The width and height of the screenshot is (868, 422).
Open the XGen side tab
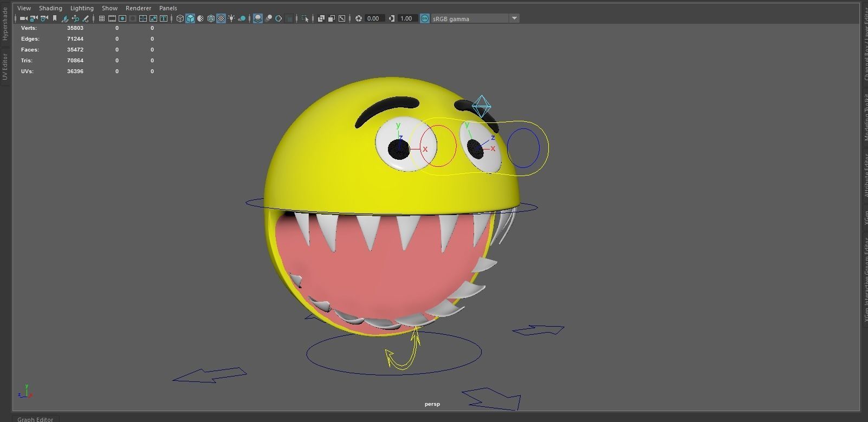865,217
